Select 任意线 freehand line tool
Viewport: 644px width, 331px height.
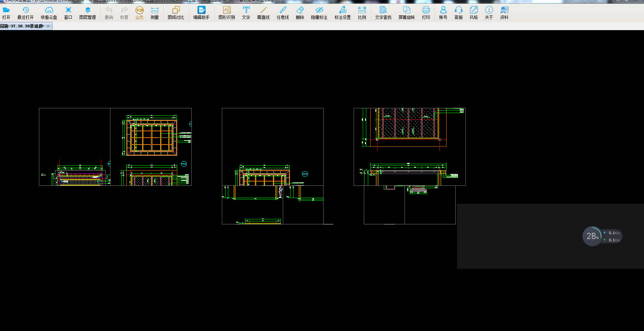(x=283, y=13)
